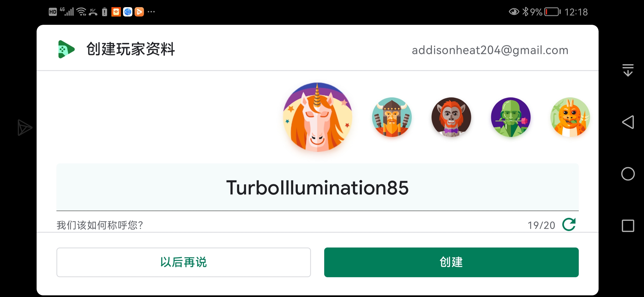Tap the orange play notification icon
Image resolution: width=644 pixels, height=297 pixels.
pos(139,12)
